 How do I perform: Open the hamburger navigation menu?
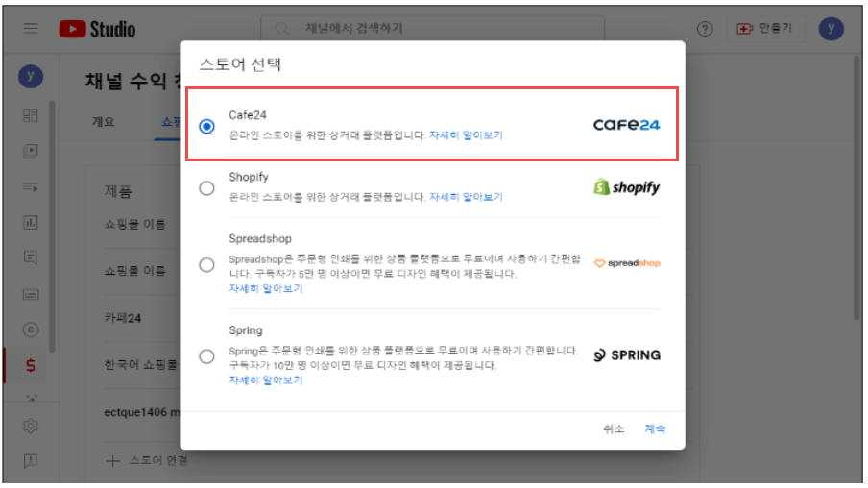click(31, 28)
